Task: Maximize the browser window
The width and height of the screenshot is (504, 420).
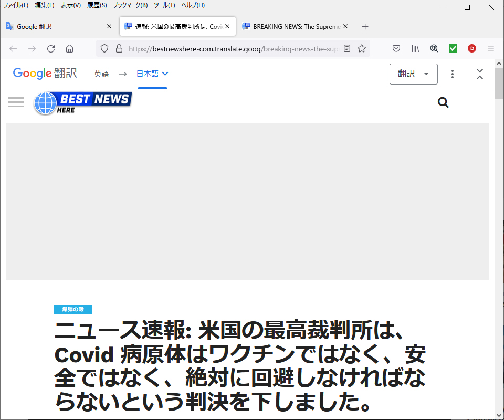Action: pyautogui.click(x=467, y=7)
